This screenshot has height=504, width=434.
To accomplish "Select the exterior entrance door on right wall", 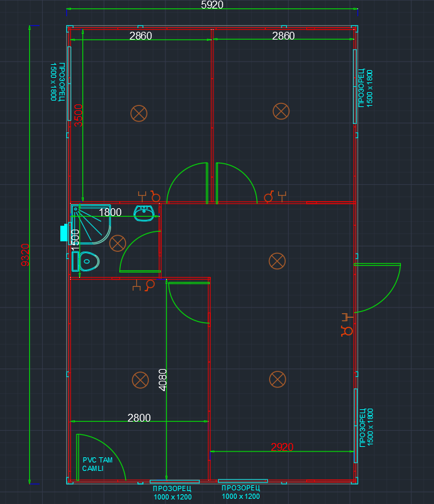I will click(378, 288).
